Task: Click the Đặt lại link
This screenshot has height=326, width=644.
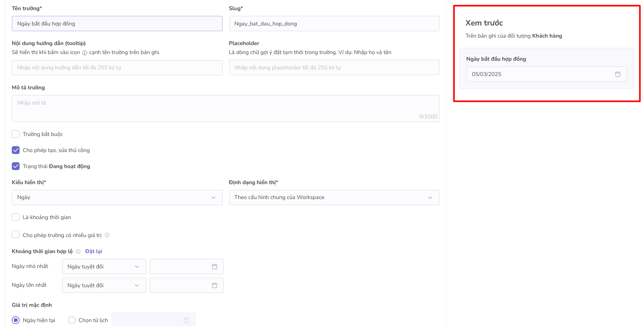Action: click(94, 251)
